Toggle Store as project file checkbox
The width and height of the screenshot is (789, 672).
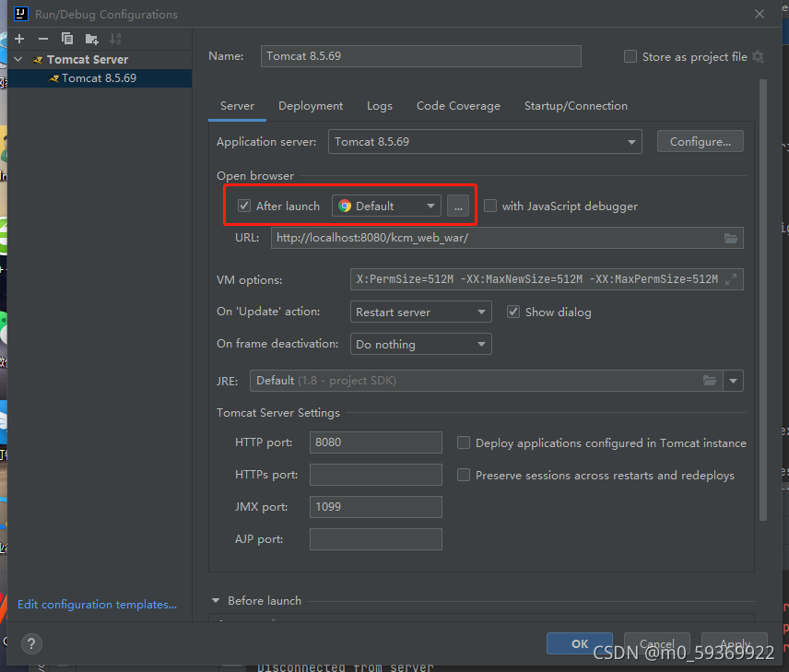(x=630, y=56)
